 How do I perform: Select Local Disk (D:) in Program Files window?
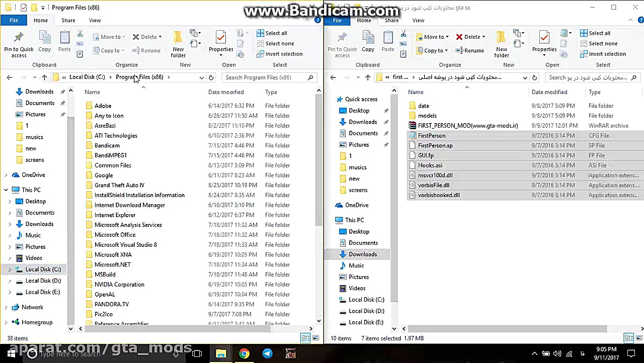point(43,281)
